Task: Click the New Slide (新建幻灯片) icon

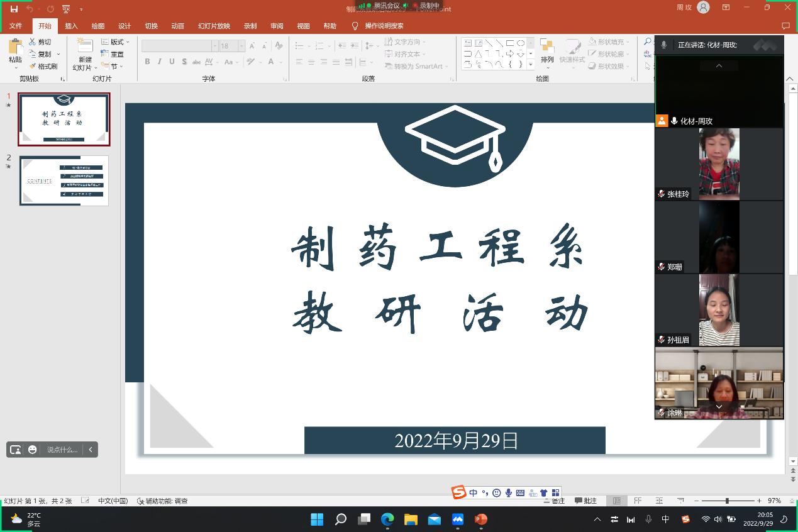Action: (x=84, y=48)
